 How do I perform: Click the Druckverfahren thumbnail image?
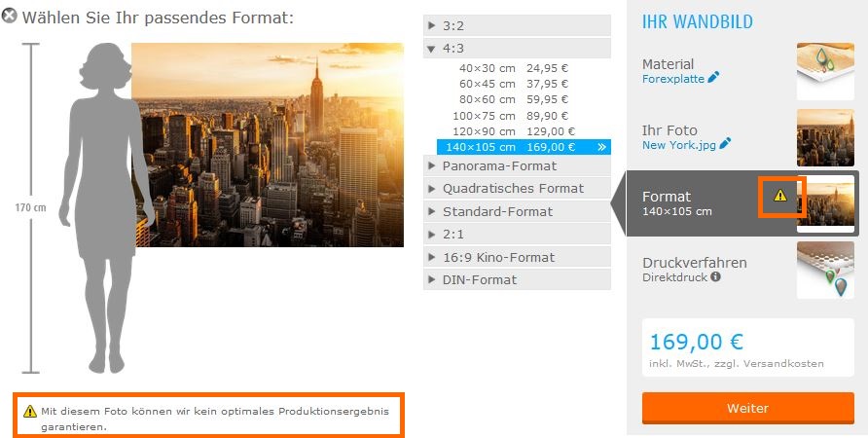pyautogui.click(x=825, y=270)
